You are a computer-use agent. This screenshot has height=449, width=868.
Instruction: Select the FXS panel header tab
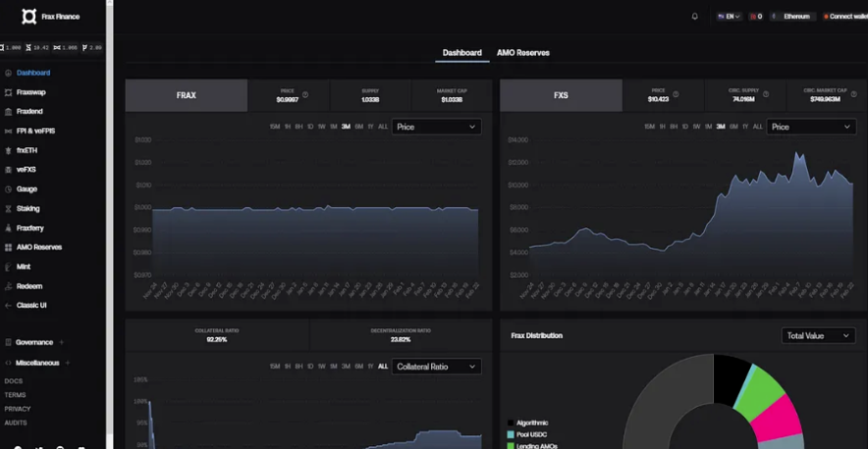tap(561, 95)
